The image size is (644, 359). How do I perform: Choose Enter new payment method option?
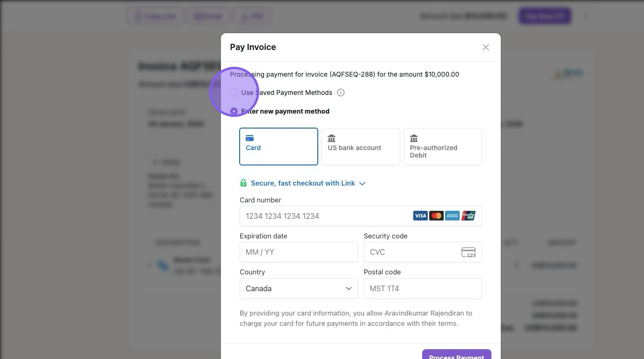pos(234,111)
